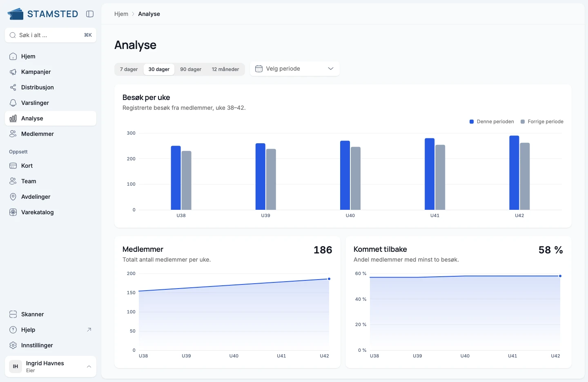Go to Distribusjon in sidebar
Viewport: 588px width, 382px height.
[x=51, y=87]
